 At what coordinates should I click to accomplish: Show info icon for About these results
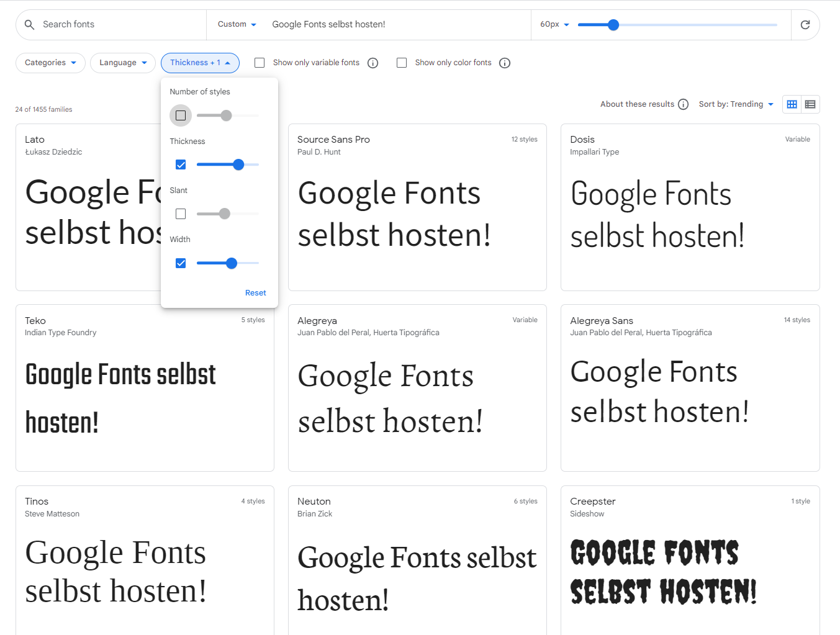click(684, 104)
